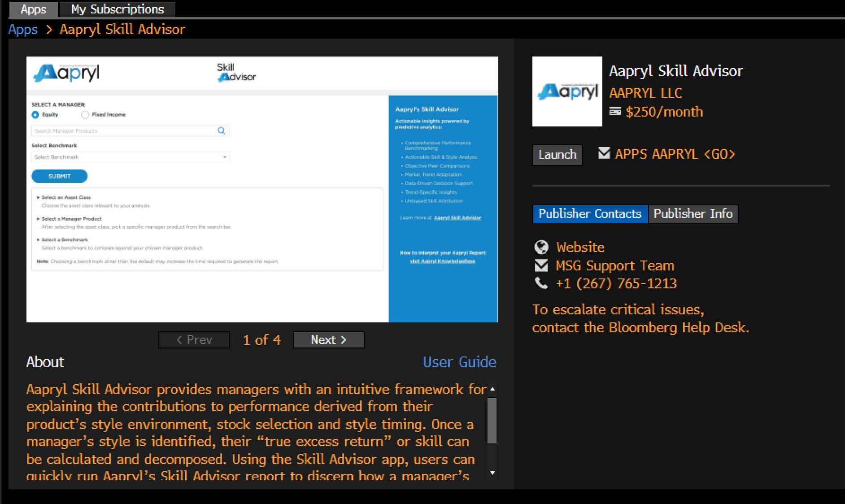
Task: Select the Equity radio button in preview
Action: point(35,115)
